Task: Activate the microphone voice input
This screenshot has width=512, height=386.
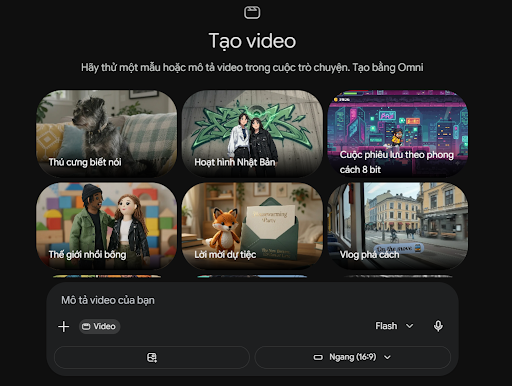Action: [x=438, y=326]
